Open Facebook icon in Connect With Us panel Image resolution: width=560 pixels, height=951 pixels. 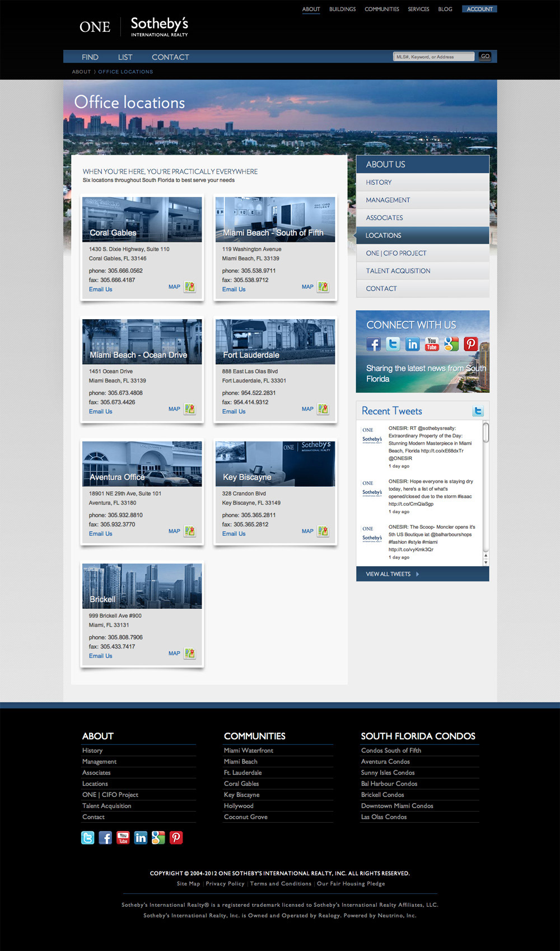(x=374, y=344)
